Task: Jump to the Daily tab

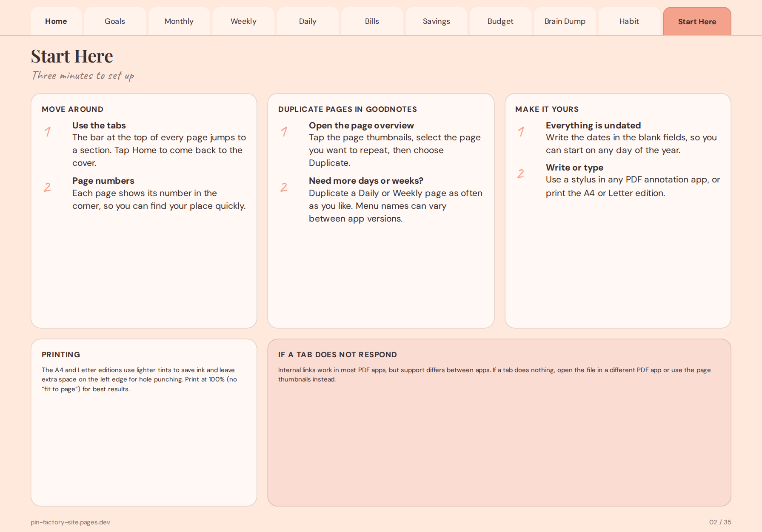Action: coord(308,21)
